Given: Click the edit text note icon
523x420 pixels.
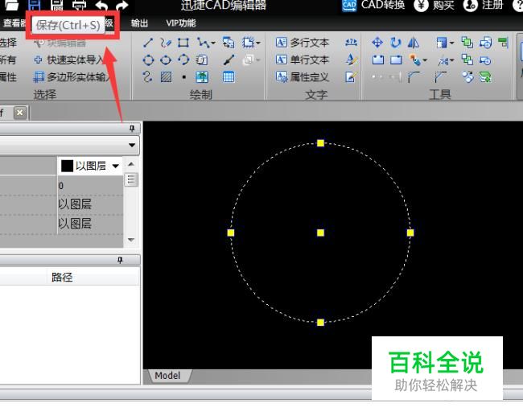Looking at the screenshot, I should coord(352,77).
